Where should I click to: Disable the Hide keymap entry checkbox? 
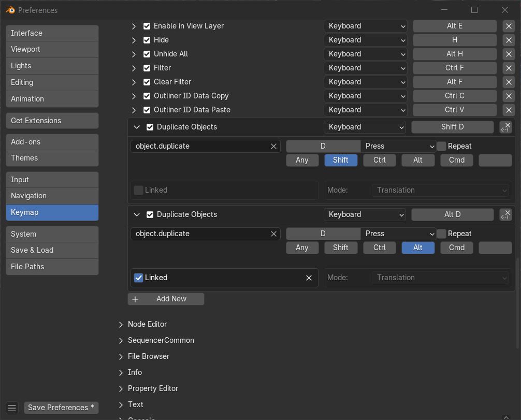pyautogui.click(x=147, y=40)
